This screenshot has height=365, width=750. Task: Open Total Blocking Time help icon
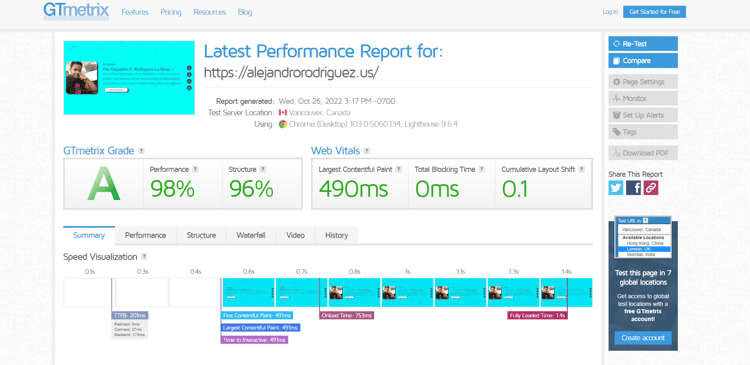pos(482,169)
